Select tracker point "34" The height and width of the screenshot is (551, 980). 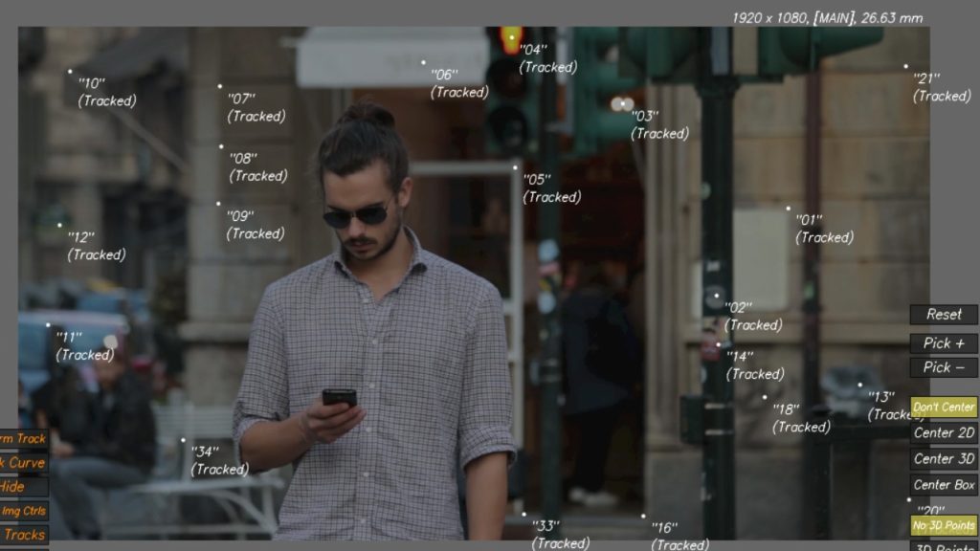(183, 440)
